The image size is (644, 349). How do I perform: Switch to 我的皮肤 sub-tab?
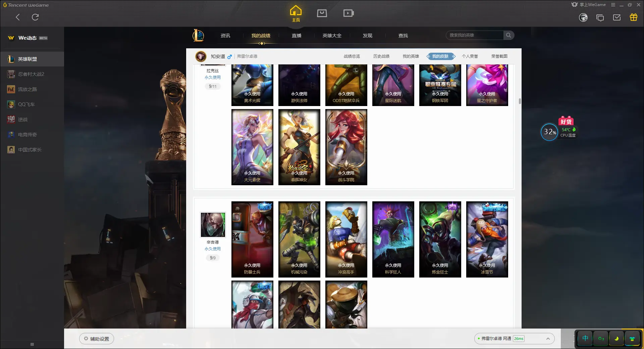[440, 56]
